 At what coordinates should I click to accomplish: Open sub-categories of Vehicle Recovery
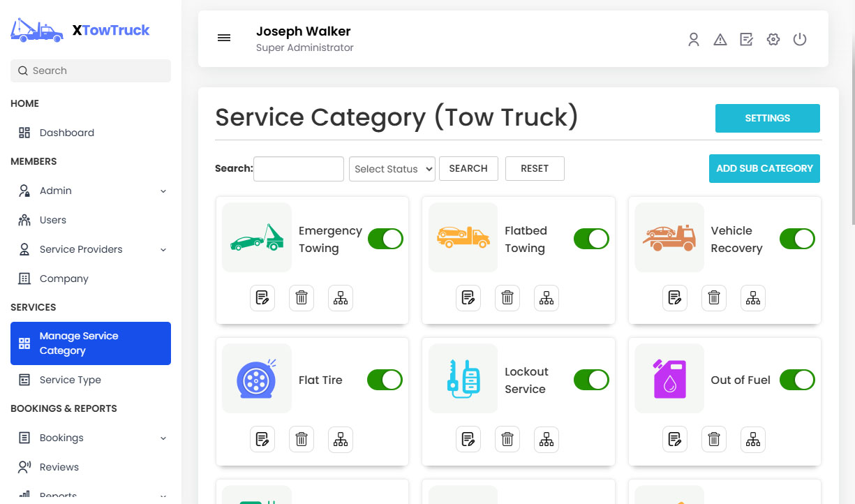click(x=753, y=298)
